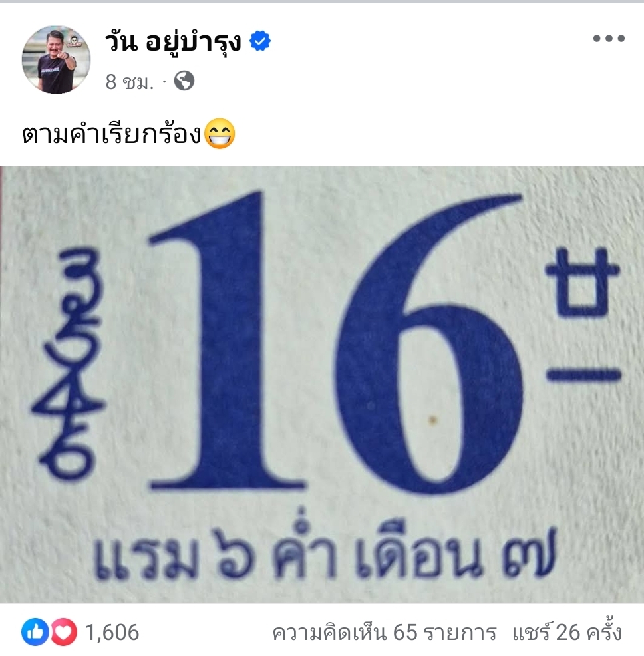View ความคิดเห็น 65 รายการ comments
Screen dimensions: 644x656
[x=384, y=633]
